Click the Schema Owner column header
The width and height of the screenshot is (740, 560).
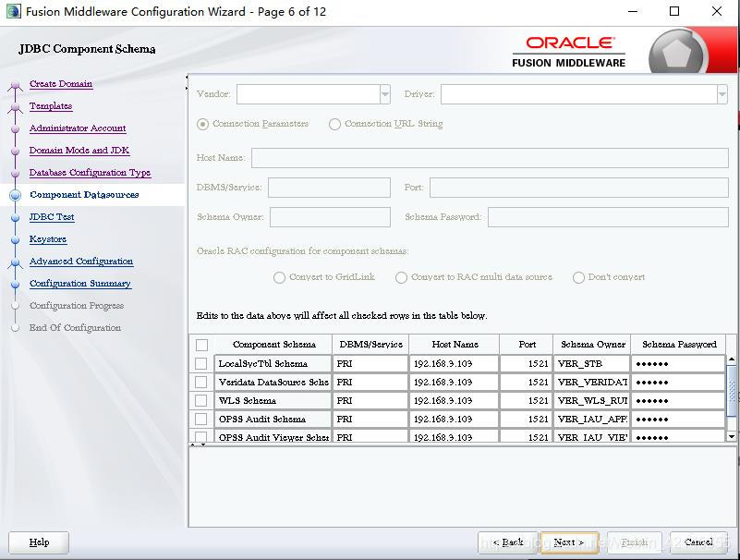pos(593,344)
